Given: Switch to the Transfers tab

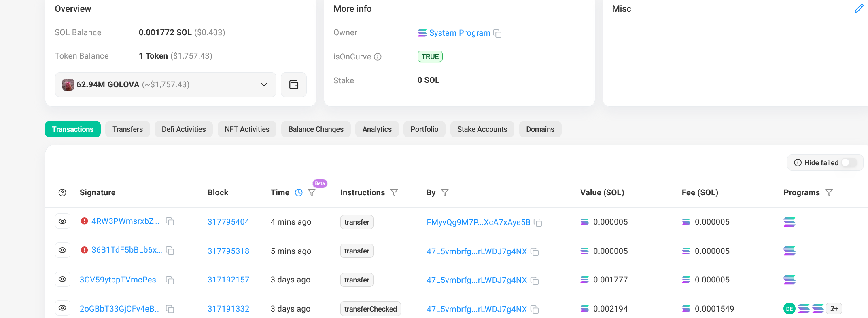Looking at the screenshot, I should (x=127, y=129).
